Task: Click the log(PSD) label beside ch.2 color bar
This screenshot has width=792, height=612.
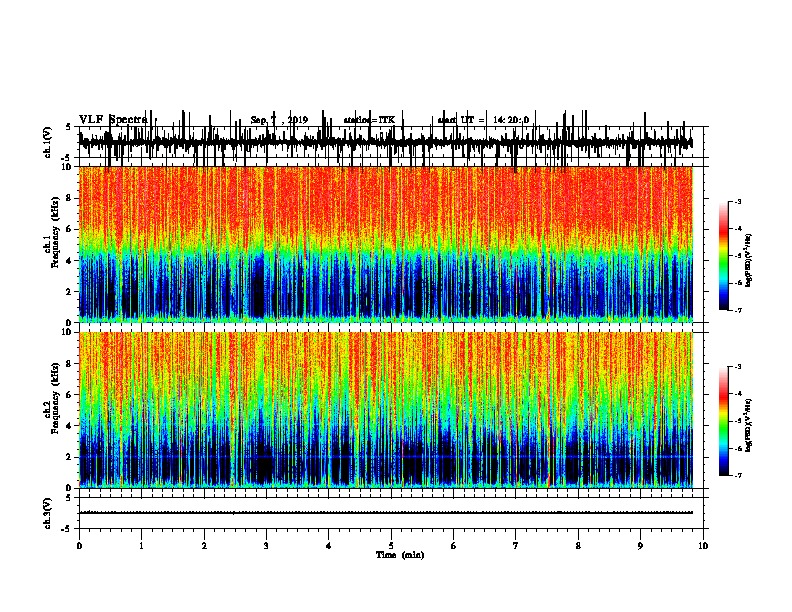Action: tap(749, 425)
